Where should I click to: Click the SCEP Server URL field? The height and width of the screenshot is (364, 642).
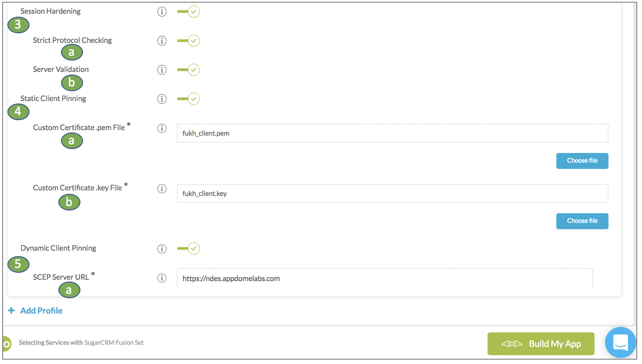coord(384,278)
